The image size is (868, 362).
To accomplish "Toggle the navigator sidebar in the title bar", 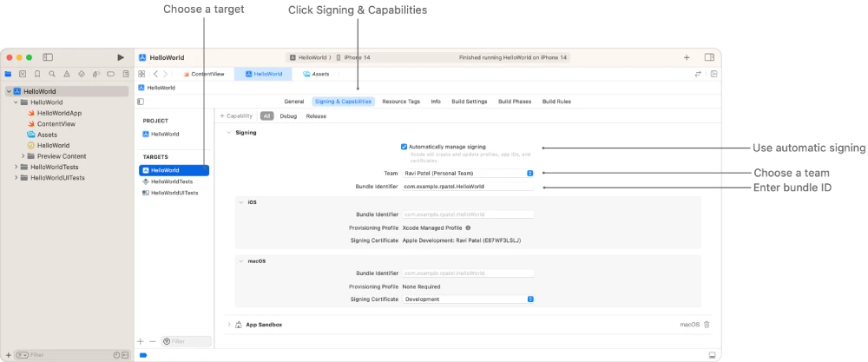I will pyautogui.click(x=48, y=57).
